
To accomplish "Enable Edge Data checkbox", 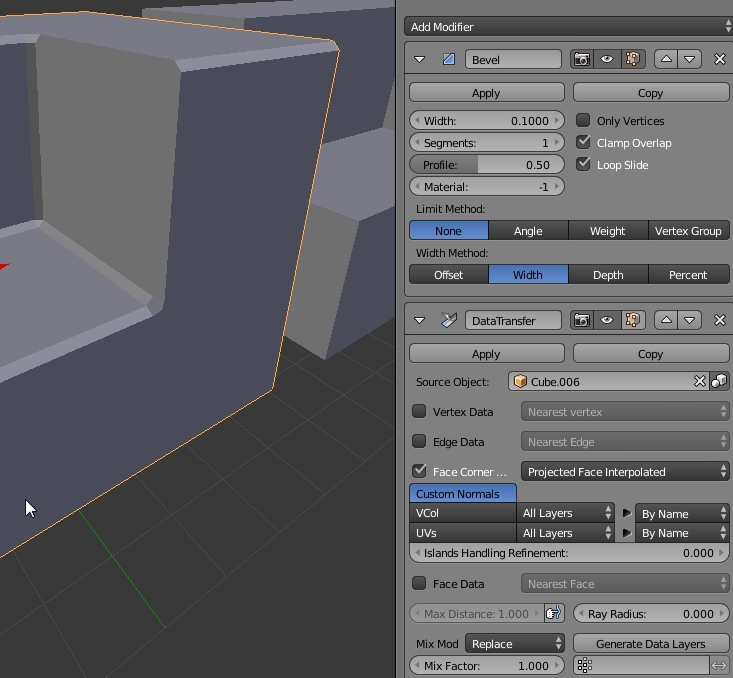I will (419, 441).
